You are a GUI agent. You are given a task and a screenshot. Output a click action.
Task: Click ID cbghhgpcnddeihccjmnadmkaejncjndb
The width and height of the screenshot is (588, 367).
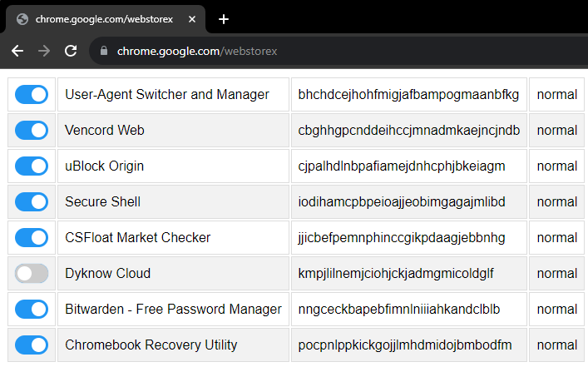pyautogui.click(x=408, y=130)
